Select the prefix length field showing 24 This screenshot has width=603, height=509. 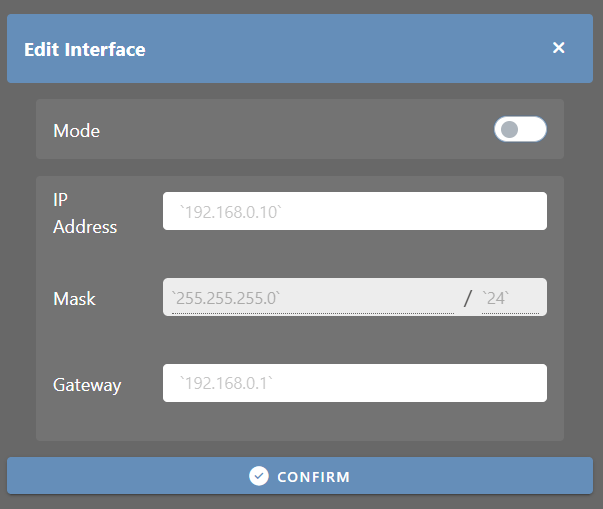click(x=510, y=298)
